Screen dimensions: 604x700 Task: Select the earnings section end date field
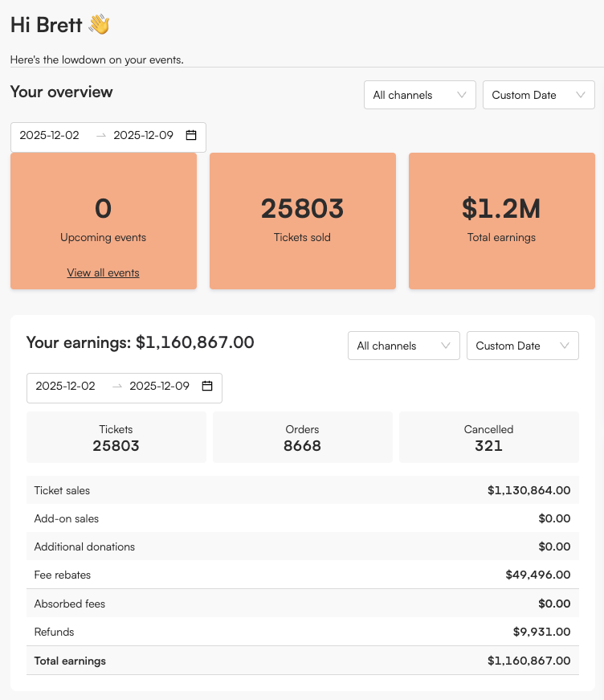pyautogui.click(x=159, y=387)
